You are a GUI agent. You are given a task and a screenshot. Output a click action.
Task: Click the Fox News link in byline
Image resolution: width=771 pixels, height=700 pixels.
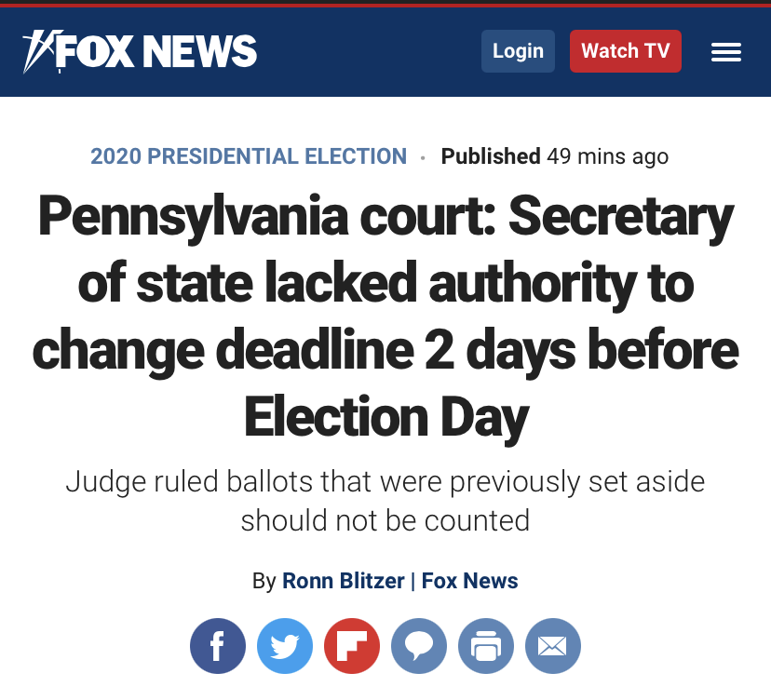[x=469, y=581]
